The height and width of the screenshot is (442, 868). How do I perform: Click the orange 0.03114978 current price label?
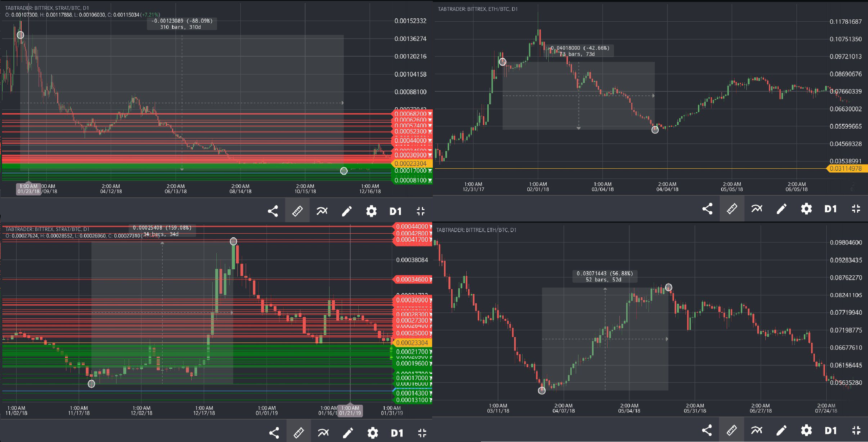tap(846, 168)
